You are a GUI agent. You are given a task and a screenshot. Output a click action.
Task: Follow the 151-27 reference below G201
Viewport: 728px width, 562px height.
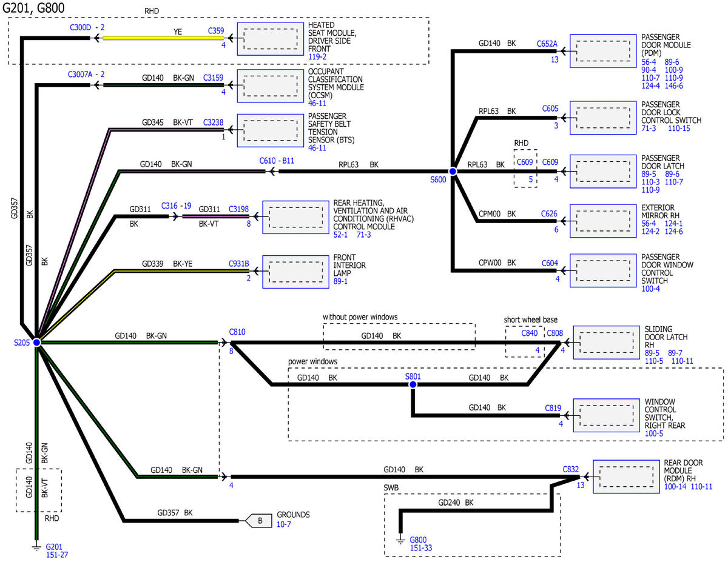coord(57,554)
